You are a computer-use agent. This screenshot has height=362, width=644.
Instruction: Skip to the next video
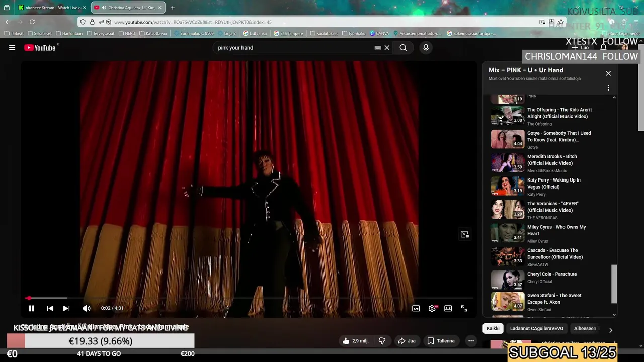click(x=66, y=308)
